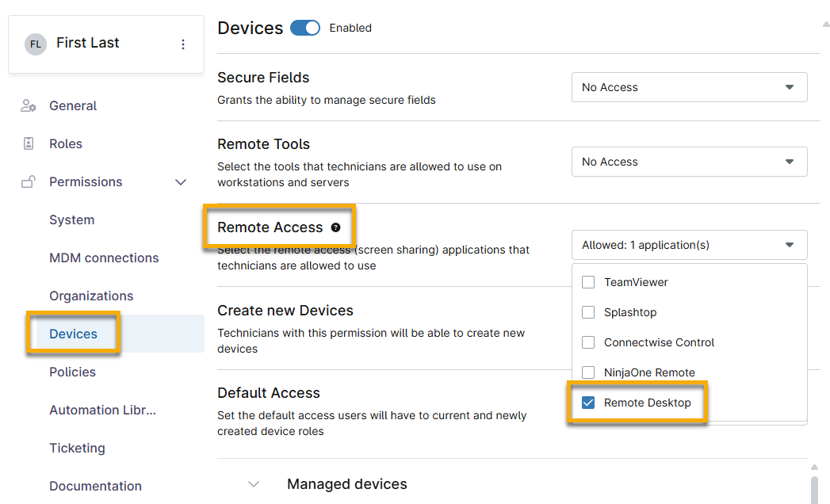
Task: Collapse the Permissions sidebar section
Action: (x=181, y=181)
